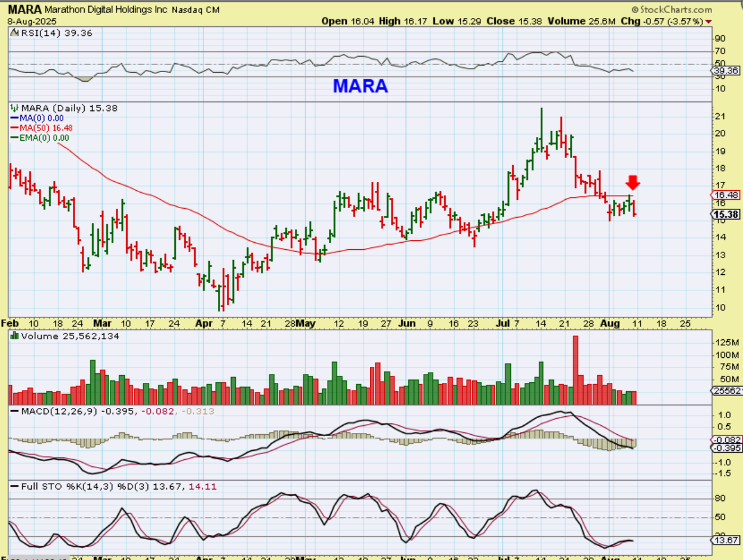Open the StockCharts.com attribution link
This screenshot has height=560, width=743.
[676, 10]
